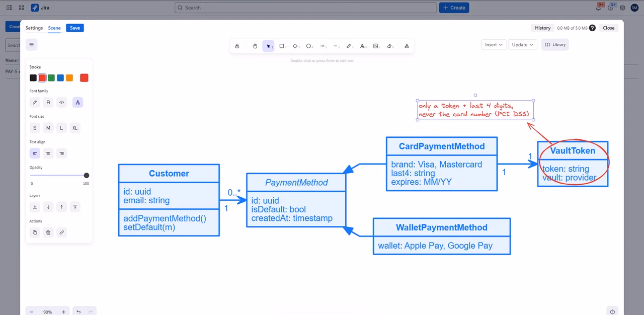Switch to the Scene tab
This screenshot has height=315, width=644.
tap(54, 28)
